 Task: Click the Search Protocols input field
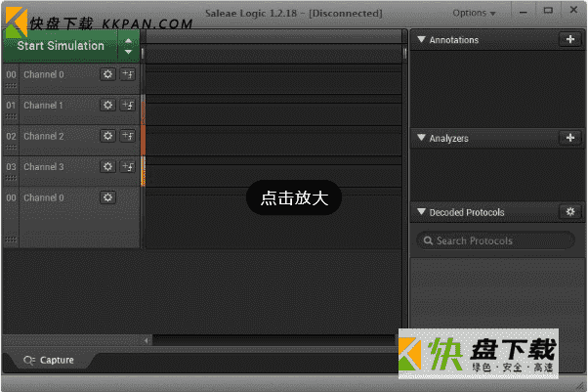495,240
